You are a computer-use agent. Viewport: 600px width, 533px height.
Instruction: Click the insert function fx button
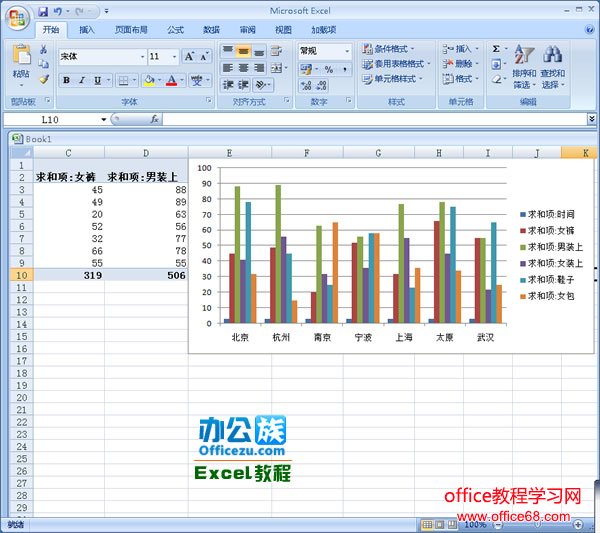coord(155,119)
